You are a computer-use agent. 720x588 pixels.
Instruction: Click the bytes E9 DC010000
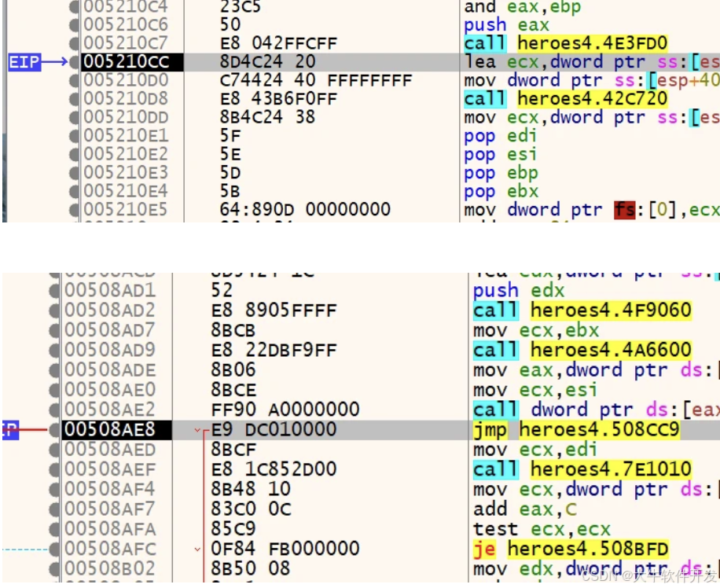click(274, 430)
